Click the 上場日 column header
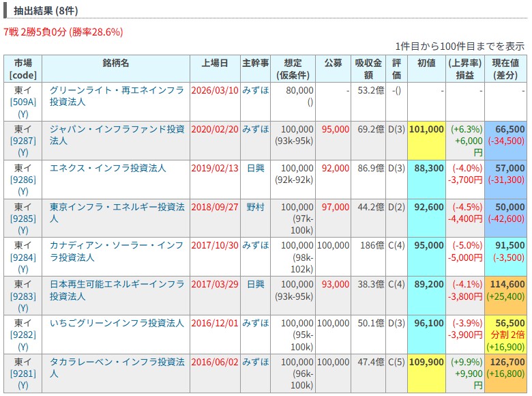The image size is (532, 396). tap(214, 63)
